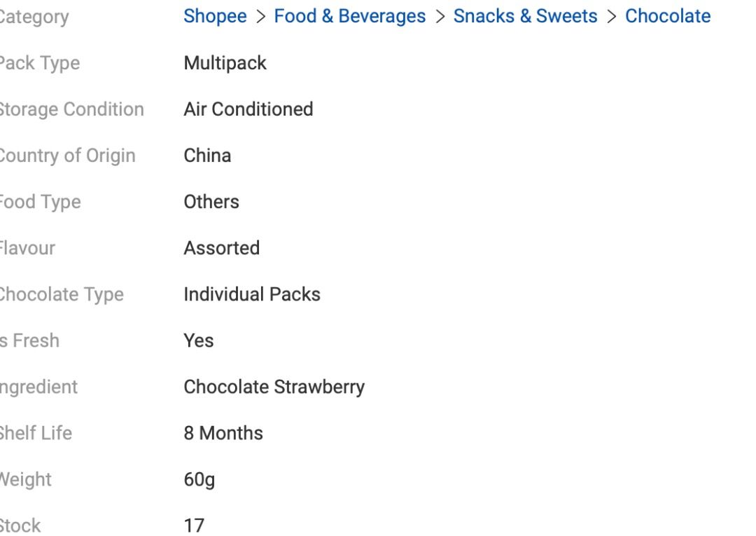Click the stock count 17
Image resolution: width=756 pixels, height=536 pixels.
pyautogui.click(x=193, y=525)
